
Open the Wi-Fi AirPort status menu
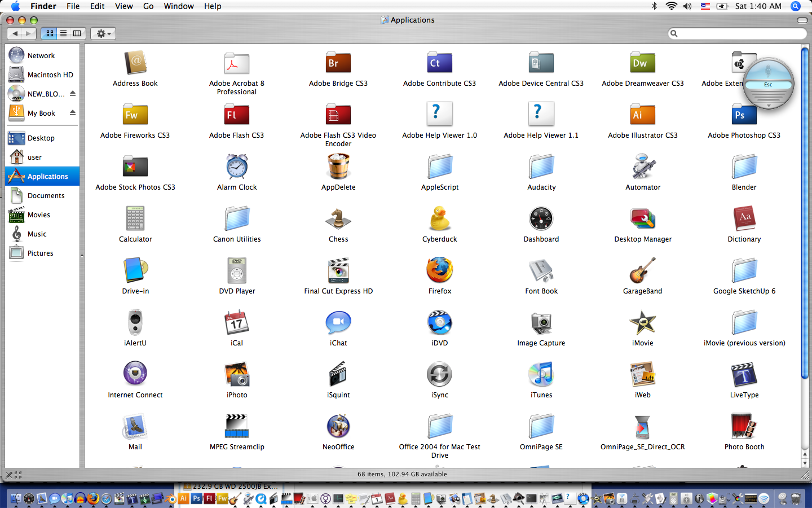click(x=671, y=6)
